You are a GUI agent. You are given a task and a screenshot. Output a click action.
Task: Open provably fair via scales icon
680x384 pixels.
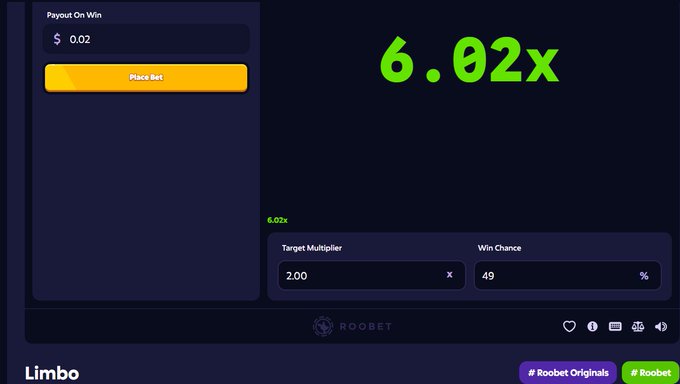pyautogui.click(x=638, y=326)
